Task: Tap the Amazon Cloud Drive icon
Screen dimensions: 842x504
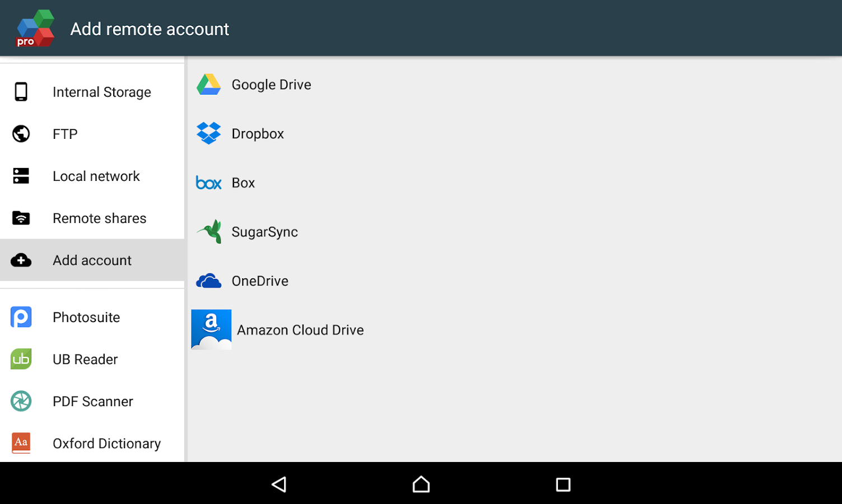Action: (x=211, y=329)
